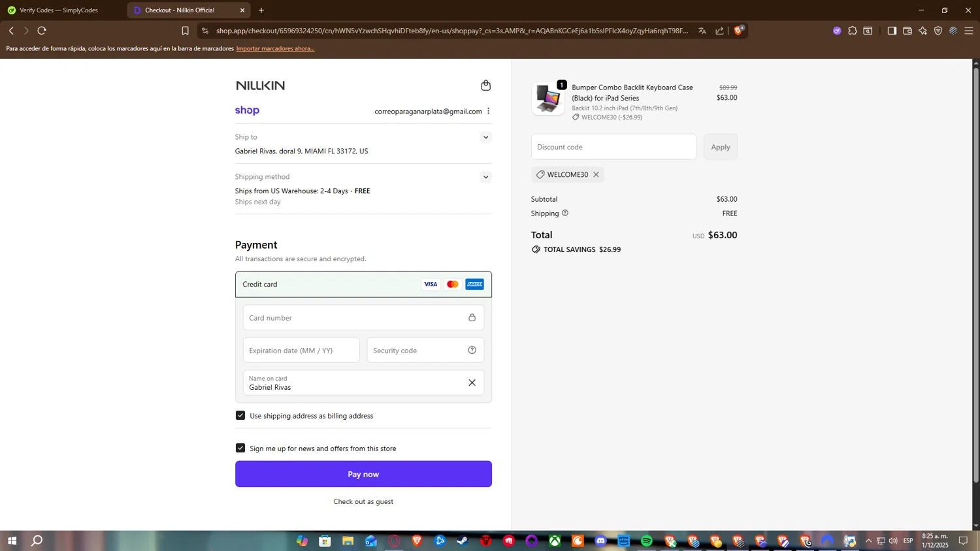Open Xbox app from the taskbar
Screen dimensions: 980x551
tap(555, 541)
